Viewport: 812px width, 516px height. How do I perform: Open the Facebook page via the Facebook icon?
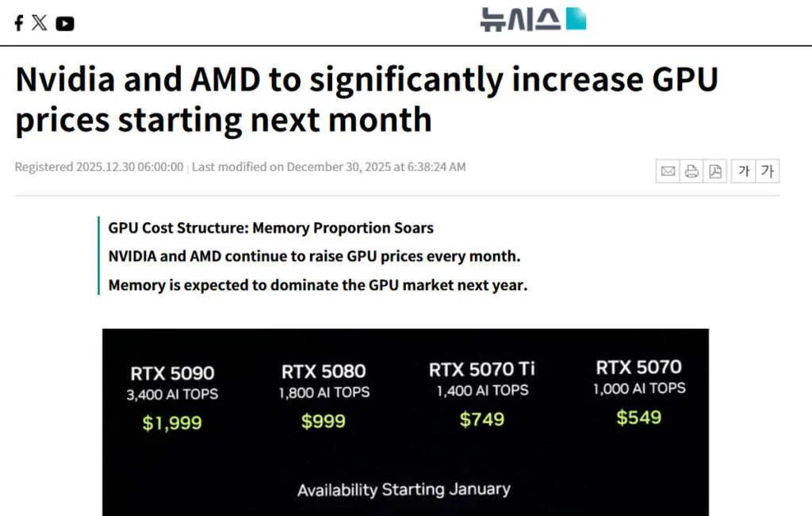pyautogui.click(x=17, y=22)
